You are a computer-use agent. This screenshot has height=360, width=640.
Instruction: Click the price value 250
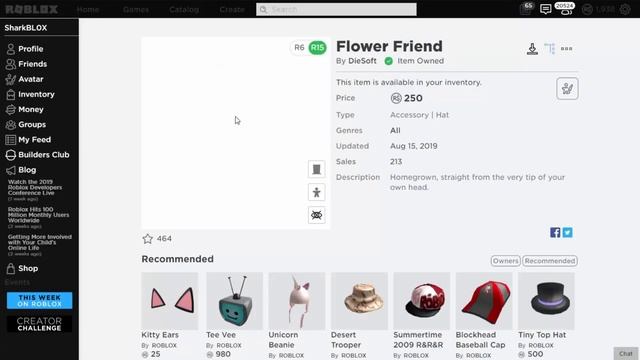tap(413, 98)
